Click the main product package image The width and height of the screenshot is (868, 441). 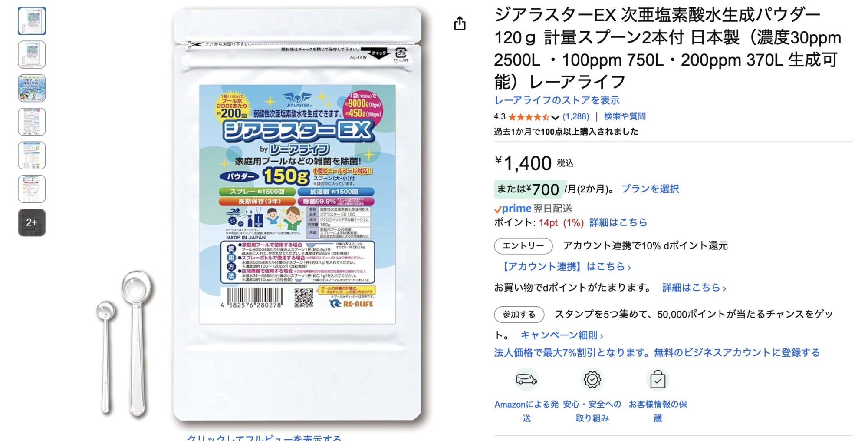point(297,215)
